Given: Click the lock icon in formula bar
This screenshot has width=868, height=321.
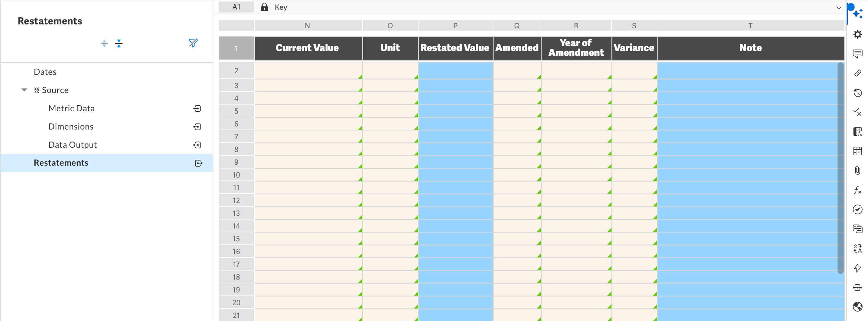Looking at the screenshot, I should (265, 7).
